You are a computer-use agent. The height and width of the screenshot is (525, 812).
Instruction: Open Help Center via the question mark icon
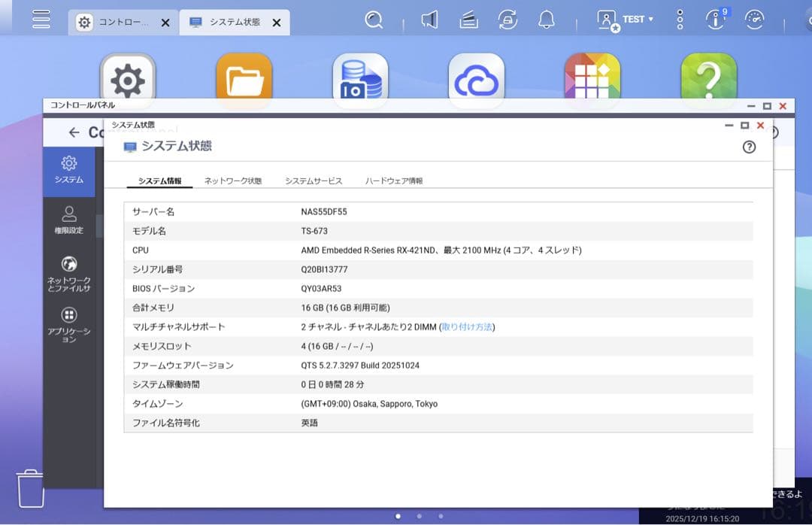pyautogui.click(x=709, y=75)
